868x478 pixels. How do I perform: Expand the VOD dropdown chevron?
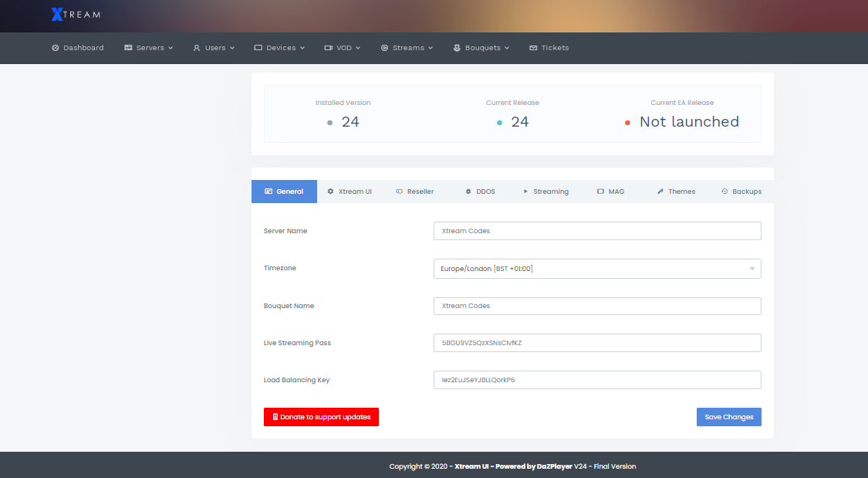358,48
